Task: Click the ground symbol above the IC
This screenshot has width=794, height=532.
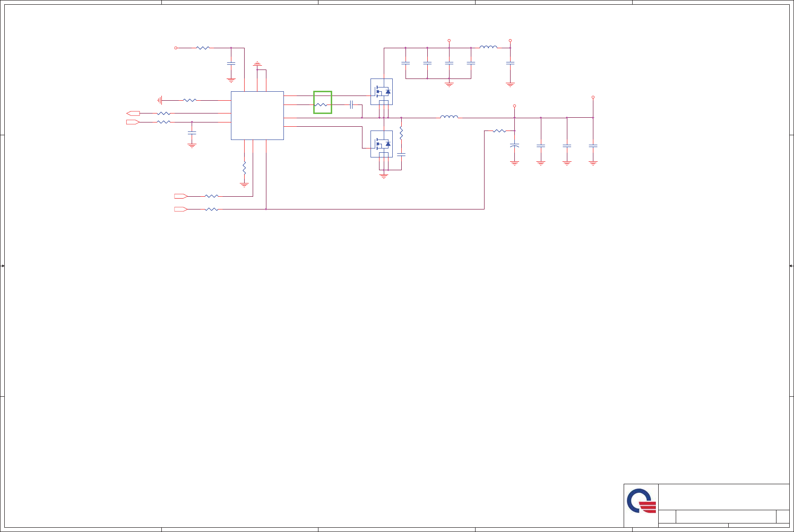Action: point(257,64)
